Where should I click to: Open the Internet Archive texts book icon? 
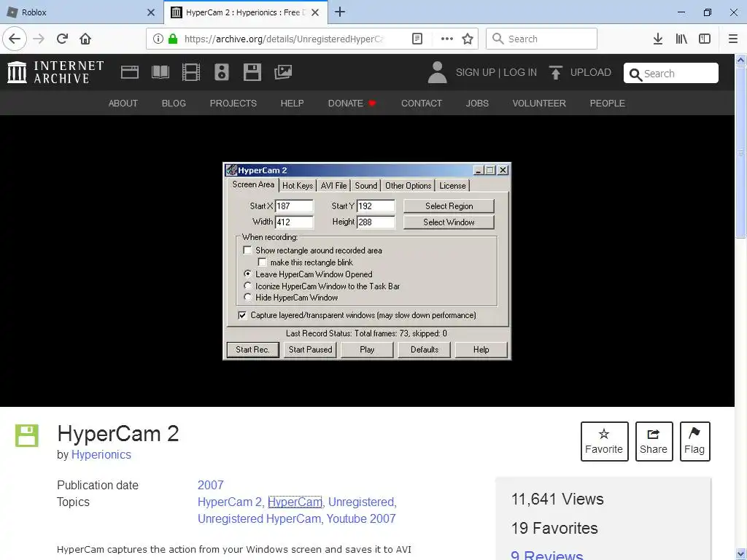click(x=160, y=72)
